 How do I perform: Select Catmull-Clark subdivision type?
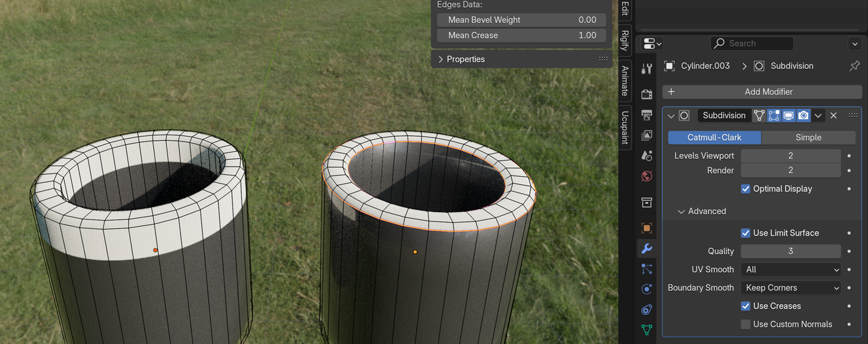(715, 137)
